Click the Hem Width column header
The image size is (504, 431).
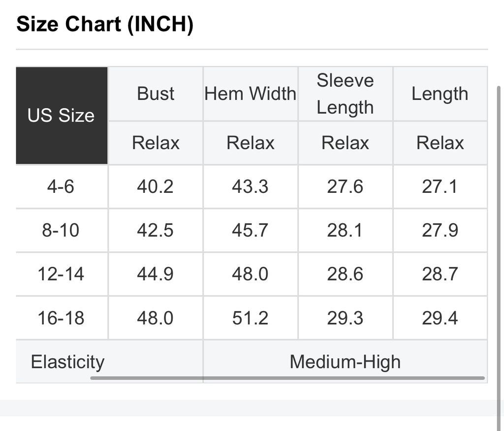click(x=251, y=93)
